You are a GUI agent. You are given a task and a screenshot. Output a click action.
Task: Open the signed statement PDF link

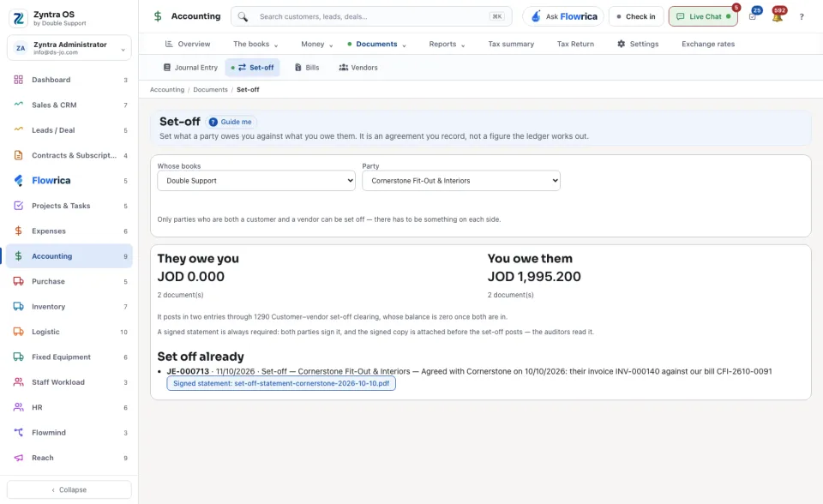click(281, 383)
